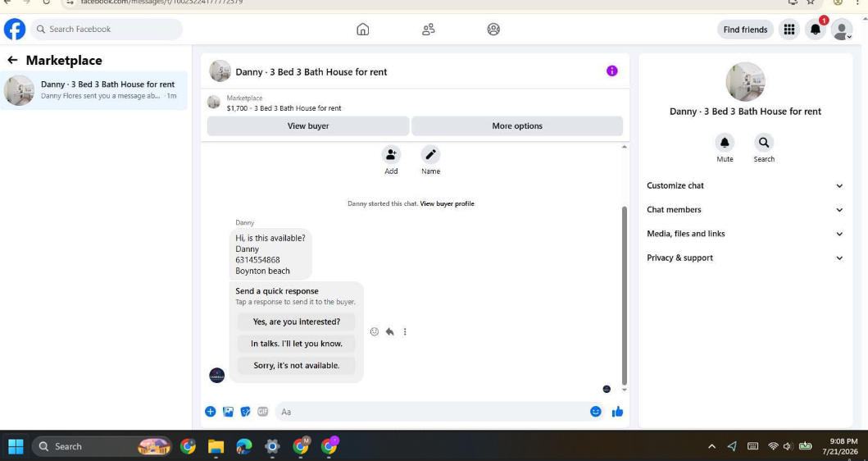Expand Media, files and links section
The height and width of the screenshot is (461, 868).
[745, 234]
